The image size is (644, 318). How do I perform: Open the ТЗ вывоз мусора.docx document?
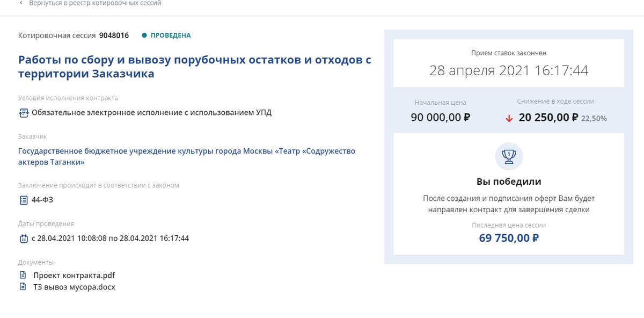pyautogui.click(x=74, y=287)
